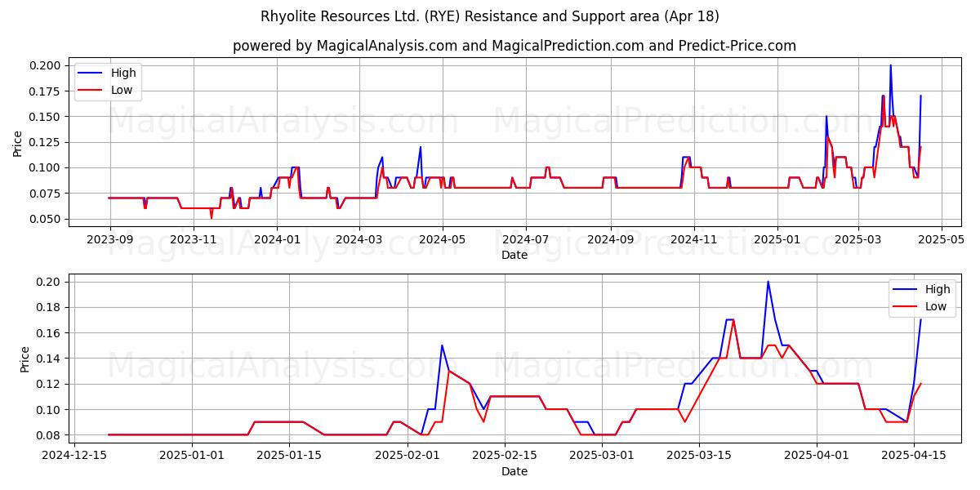Click the bottom chart 'Price' axis label
Viewport: 980px width, 490px height.
pyautogui.click(x=25, y=359)
